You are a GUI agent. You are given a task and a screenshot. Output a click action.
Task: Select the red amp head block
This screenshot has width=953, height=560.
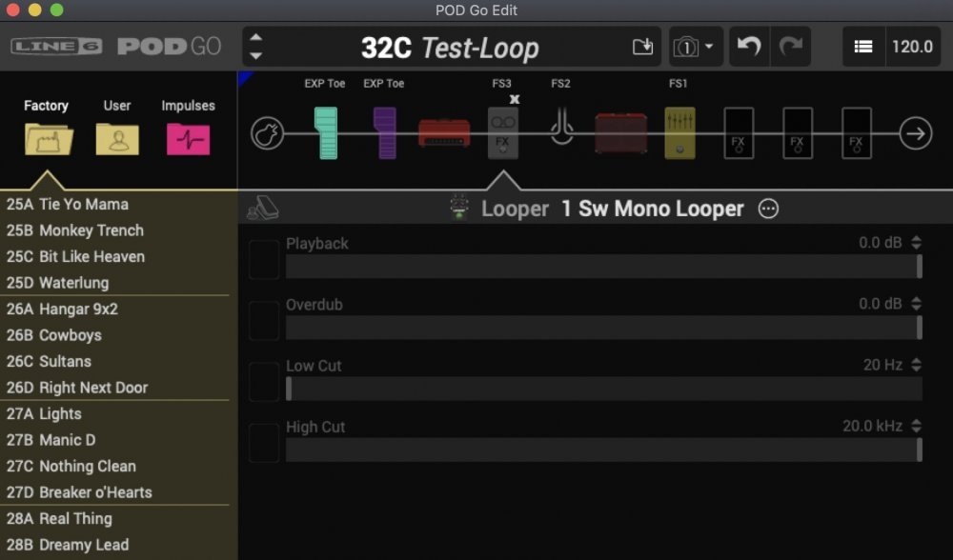[x=444, y=133]
